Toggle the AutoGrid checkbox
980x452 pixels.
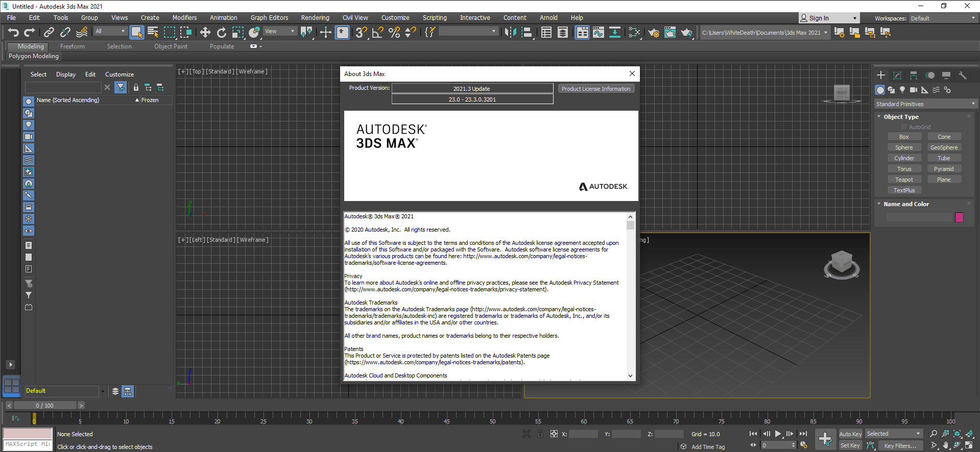pos(904,127)
